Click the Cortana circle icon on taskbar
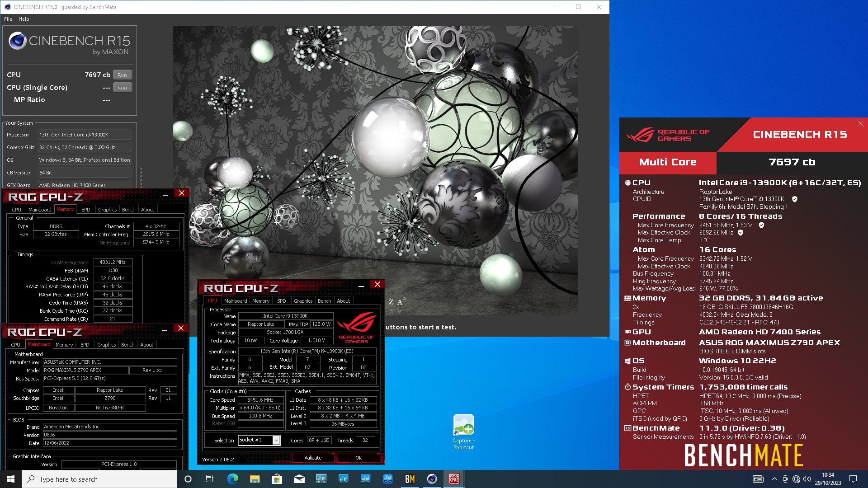 point(188,479)
